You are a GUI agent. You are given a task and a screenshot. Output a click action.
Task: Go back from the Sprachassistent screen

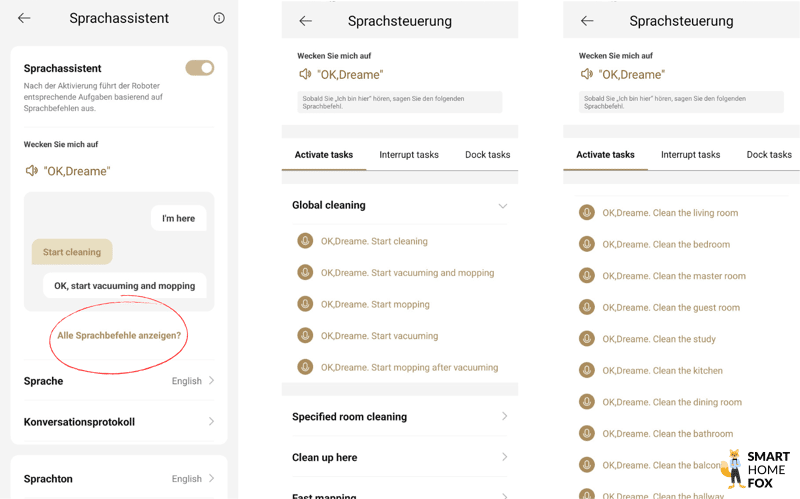(24, 18)
